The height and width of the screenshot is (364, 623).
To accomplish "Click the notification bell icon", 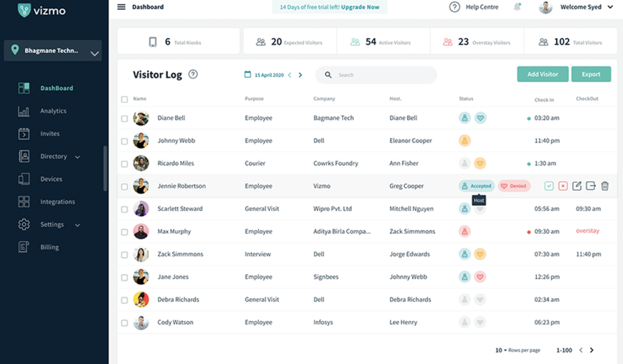I will pyautogui.click(x=517, y=7).
